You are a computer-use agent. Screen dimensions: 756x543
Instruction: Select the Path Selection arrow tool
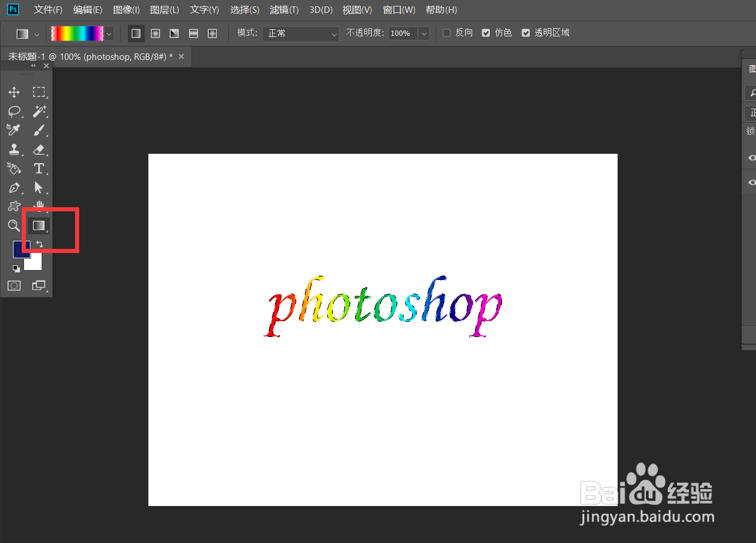[39, 188]
